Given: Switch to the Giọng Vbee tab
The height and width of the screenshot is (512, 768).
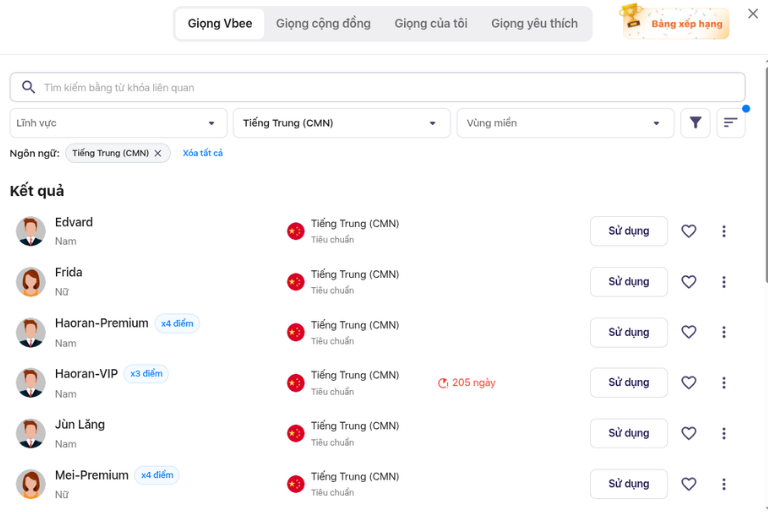Looking at the screenshot, I should coord(220,24).
